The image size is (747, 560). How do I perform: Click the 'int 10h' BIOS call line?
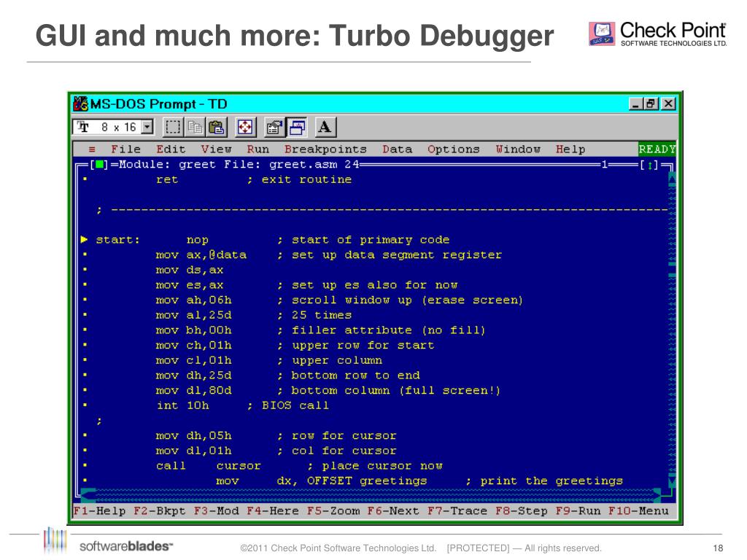pyautogui.click(x=242, y=405)
